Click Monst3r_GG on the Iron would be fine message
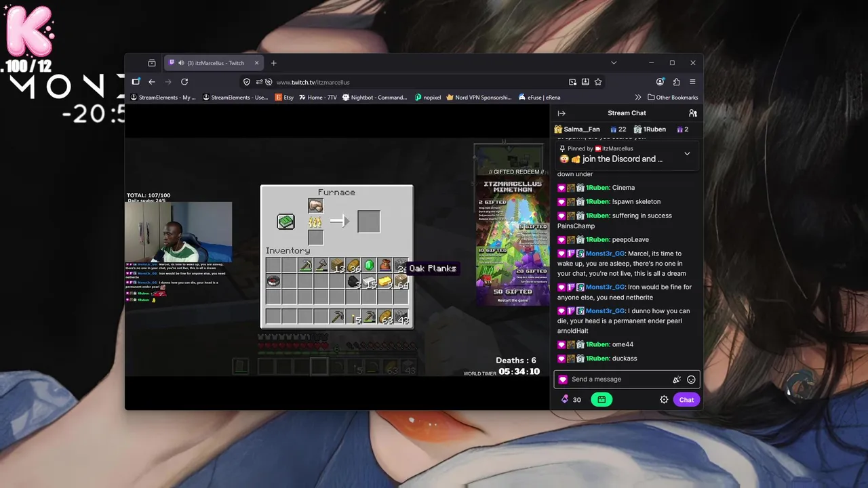The image size is (868, 488). point(605,287)
